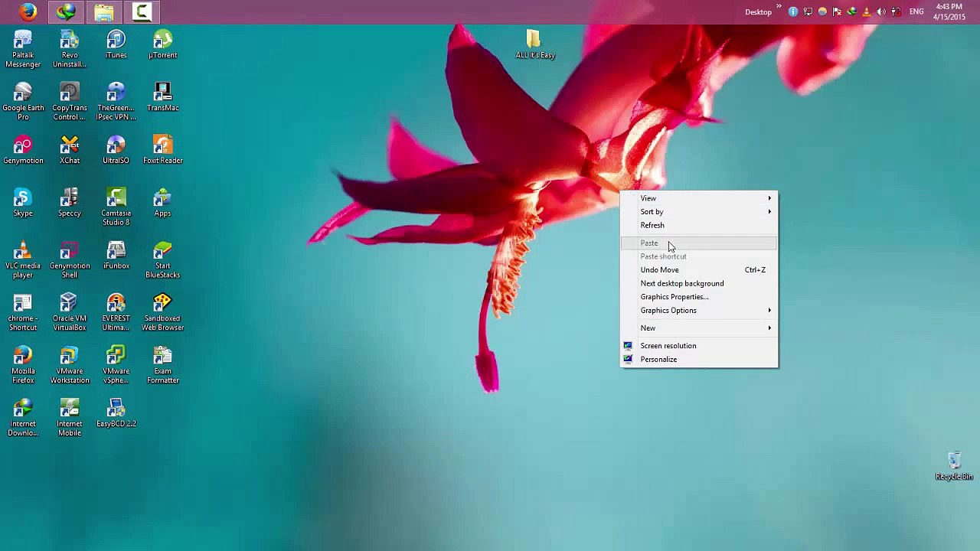Viewport: 980px width, 551px height.
Task: Open the volume speaker tray icon
Action: (x=881, y=12)
